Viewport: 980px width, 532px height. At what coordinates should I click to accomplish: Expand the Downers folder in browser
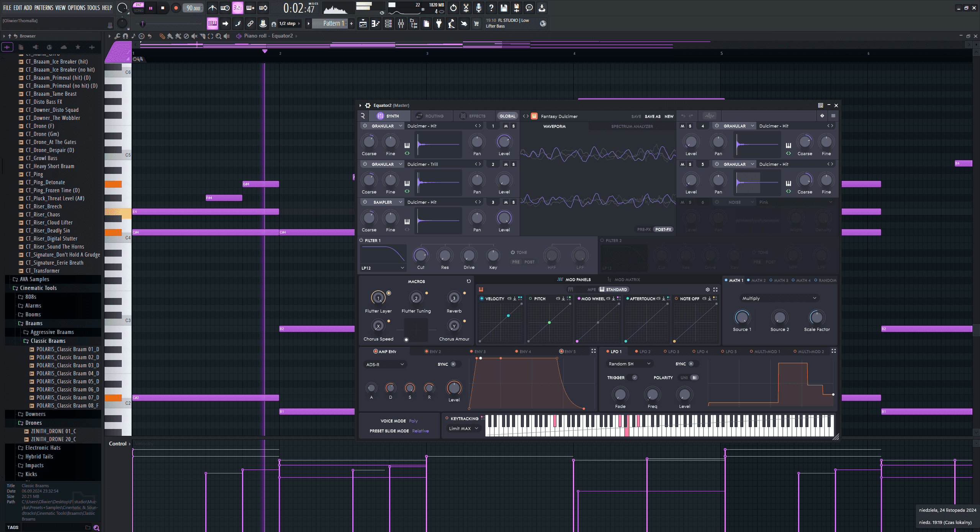coord(35,414)
